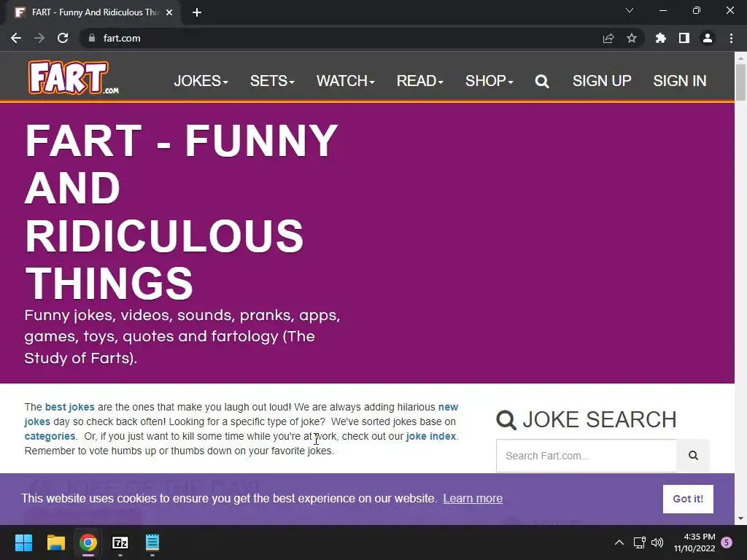The image size is (747, 560).
Task: Click the scrollbar down arrow
Action: coord(740,518)
